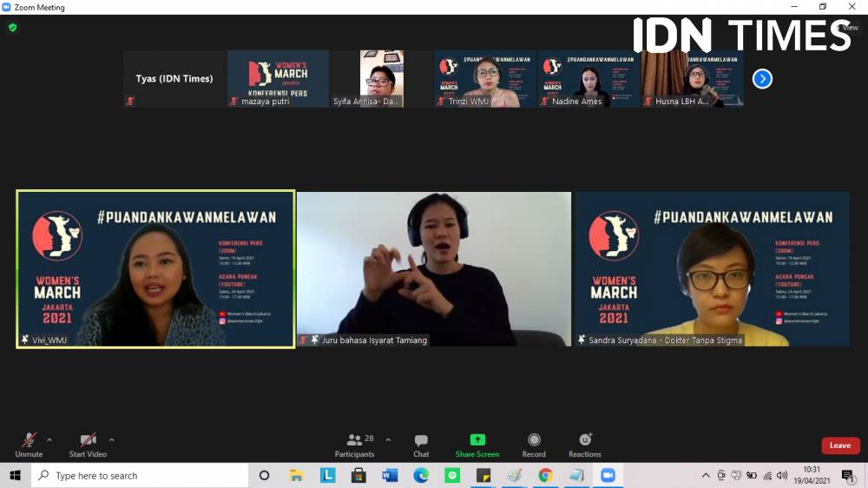Click the pin icon on Vivi_WMJ tile
868x488 pixels.
[x=25, y=340]
